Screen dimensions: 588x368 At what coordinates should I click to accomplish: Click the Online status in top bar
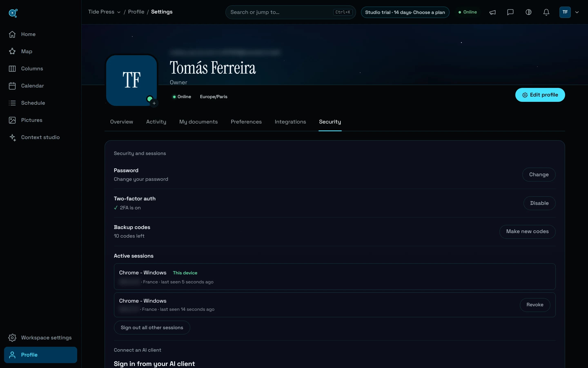468,12
